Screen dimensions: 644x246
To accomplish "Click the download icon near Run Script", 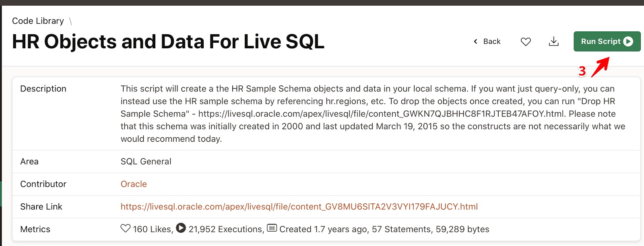I will 554,41.
